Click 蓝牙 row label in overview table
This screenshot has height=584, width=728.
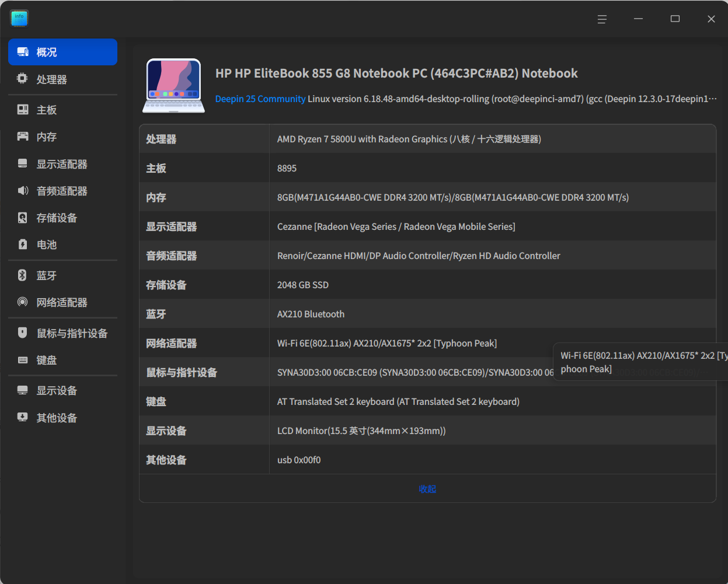click(x=156, y=314)
